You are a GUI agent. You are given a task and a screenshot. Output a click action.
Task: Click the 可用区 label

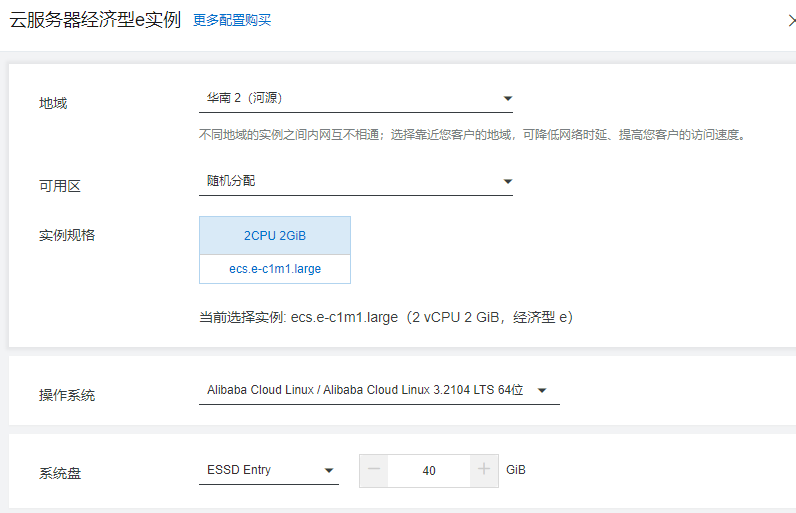[60, 186]
